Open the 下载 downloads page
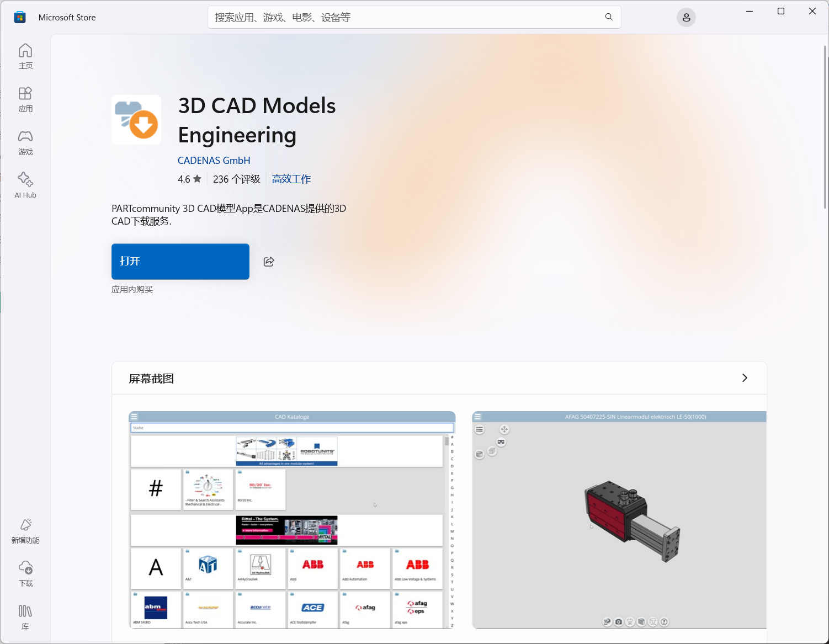Image resolution: width=829 pixels, height=644 pixels. click(x=25, y=574)
